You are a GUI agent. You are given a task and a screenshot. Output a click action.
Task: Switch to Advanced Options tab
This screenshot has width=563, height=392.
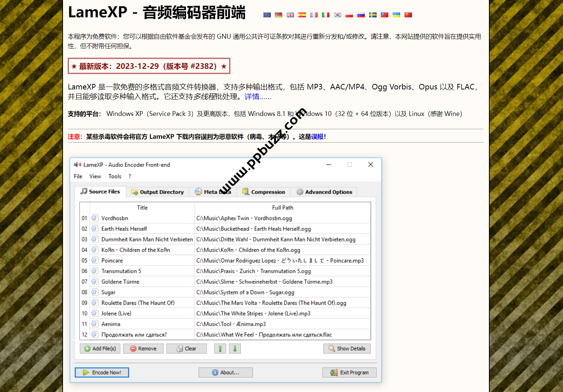pos(324,192)
